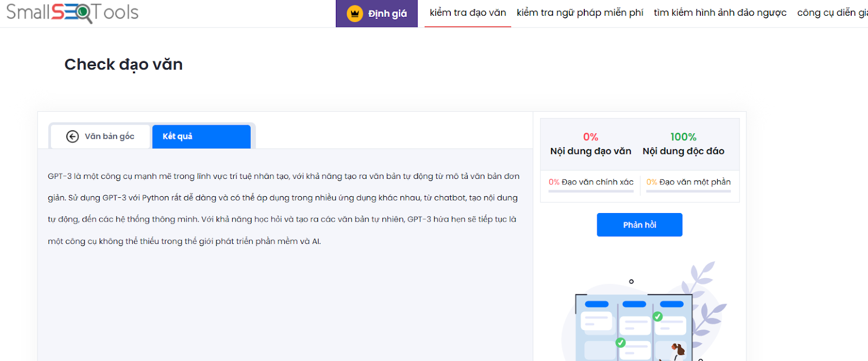This screenshot has height=361, width=868.
Task: Click the GPT-3 result text paragraph
Action: (283, 209)
